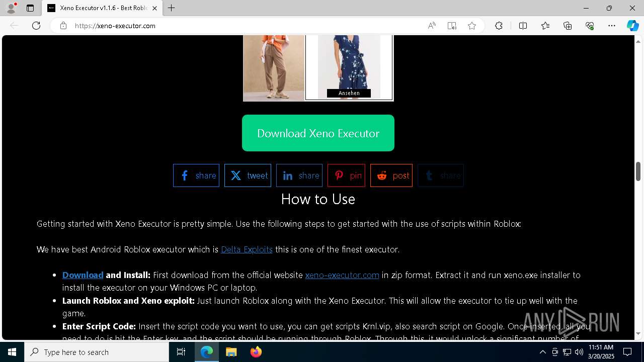Click the Download link in steps list
644x362 pixels.
pos(83,275)
